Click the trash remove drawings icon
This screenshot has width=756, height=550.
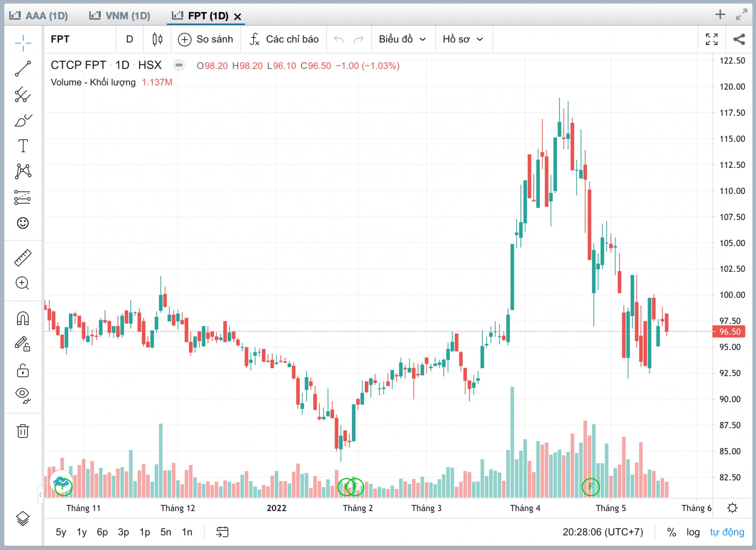point(23,431)
